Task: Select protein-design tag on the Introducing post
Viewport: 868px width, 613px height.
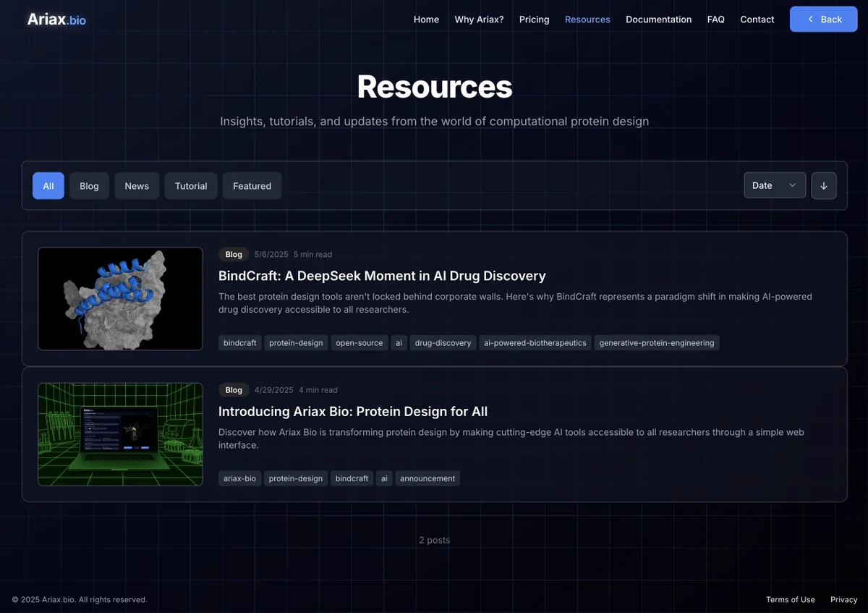Action: point(296,478)
